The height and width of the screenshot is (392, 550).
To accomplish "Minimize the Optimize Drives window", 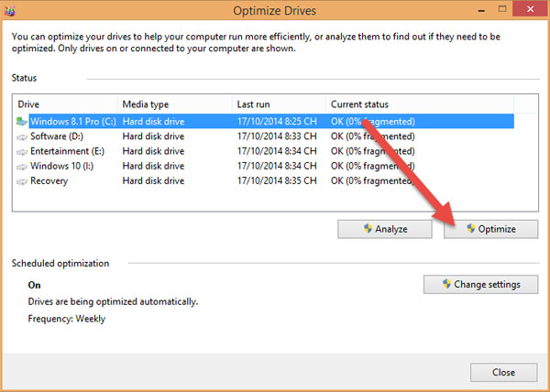I will point(481,10).
